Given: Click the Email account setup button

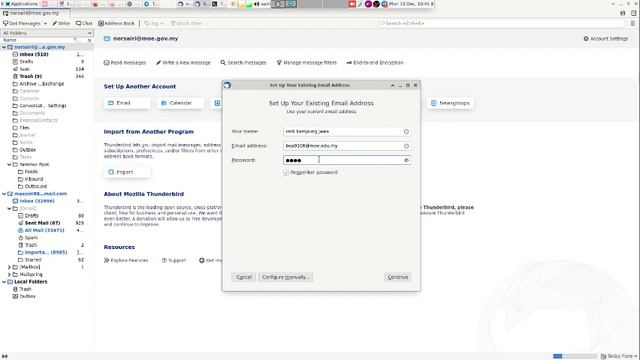Looking at the screenshot, I should (127, 103).
